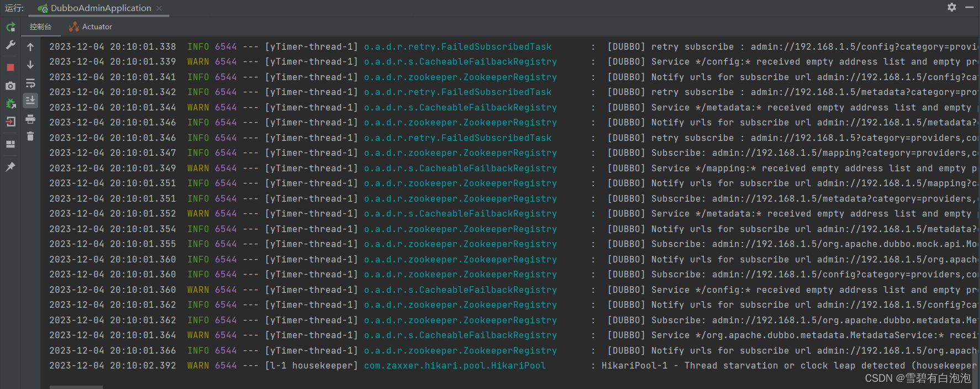
Task: Click the log timestamp 20:10:01.352
Action: (143, 214)
